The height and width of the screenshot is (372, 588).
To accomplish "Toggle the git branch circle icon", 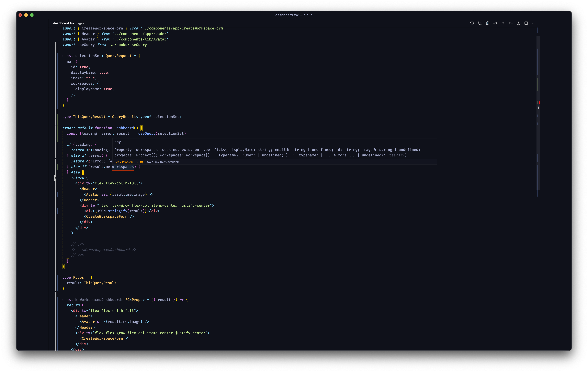I will point(518,23).
